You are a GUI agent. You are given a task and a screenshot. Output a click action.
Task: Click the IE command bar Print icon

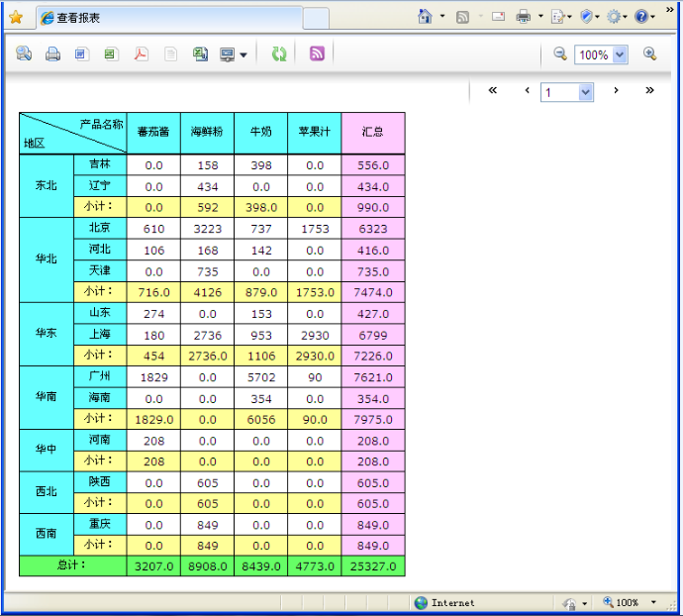[524, 17]
